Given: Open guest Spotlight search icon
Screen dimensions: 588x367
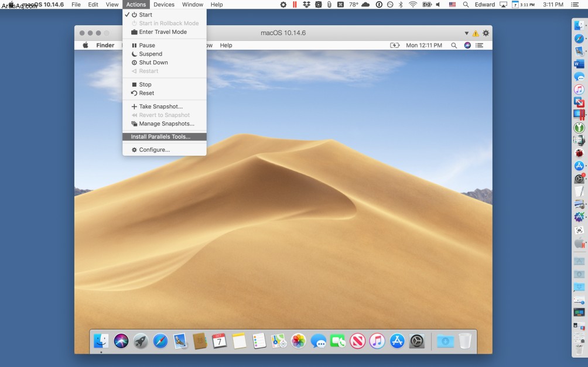Looking at the screenshot, I should [x=454, y=45].
